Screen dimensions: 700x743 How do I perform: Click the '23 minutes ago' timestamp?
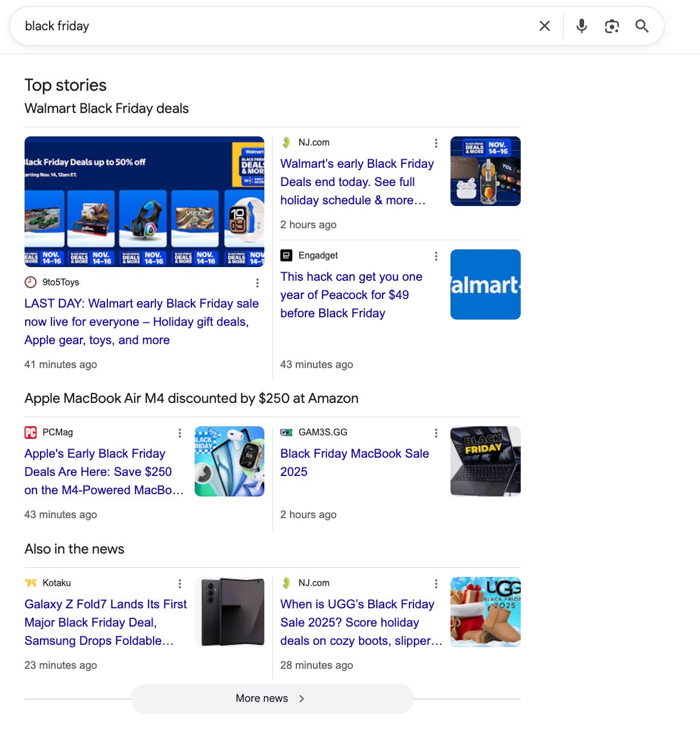point(61,665)
